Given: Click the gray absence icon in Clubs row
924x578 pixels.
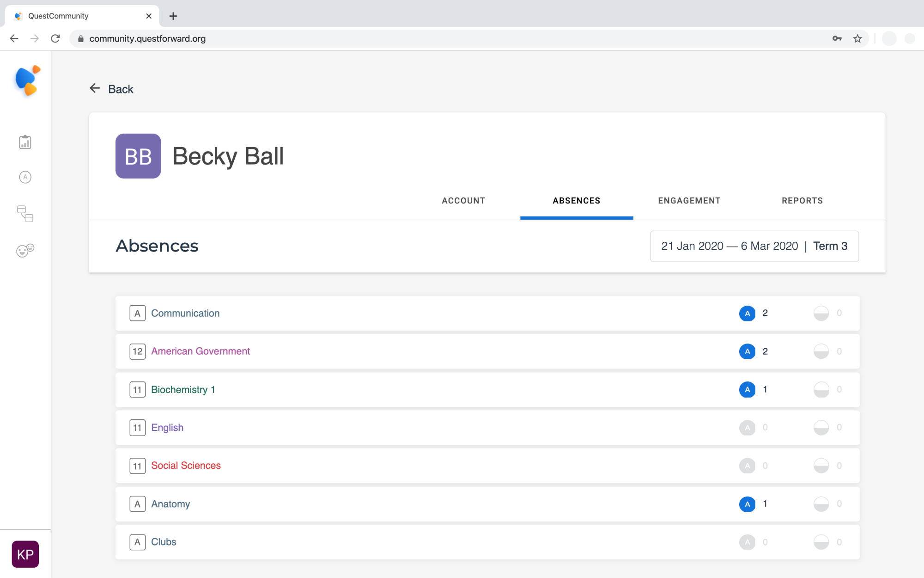Looking at the screenshot, I should click(x=747, y=542).
